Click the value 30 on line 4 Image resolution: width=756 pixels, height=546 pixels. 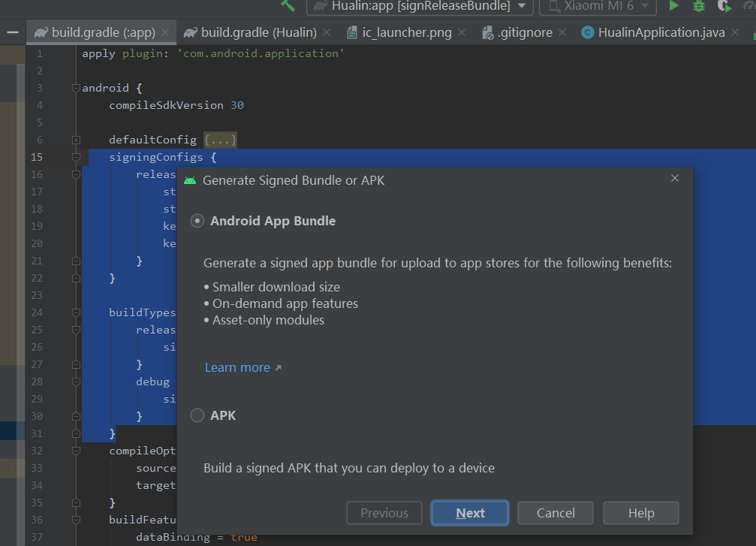point(237,105)
